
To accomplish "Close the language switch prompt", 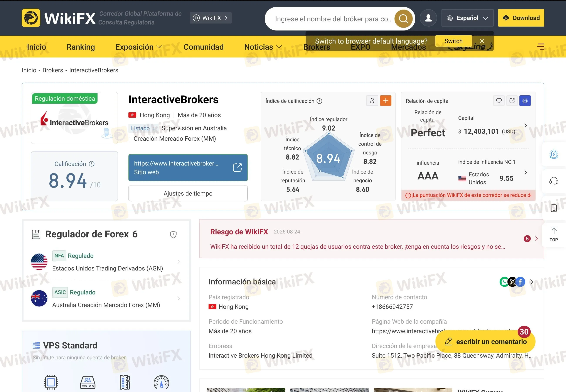I will coord(482,41).
